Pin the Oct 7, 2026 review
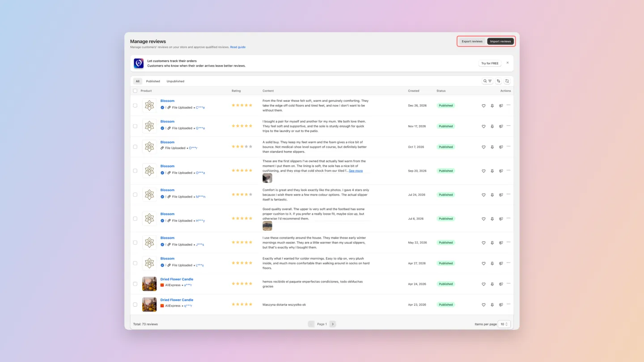 [492, 147]
